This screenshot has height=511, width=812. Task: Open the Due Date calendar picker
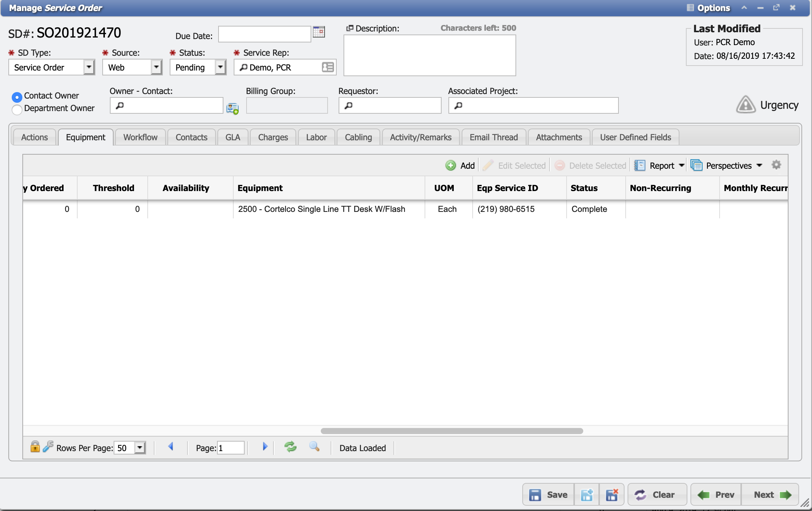pos(319,32)
